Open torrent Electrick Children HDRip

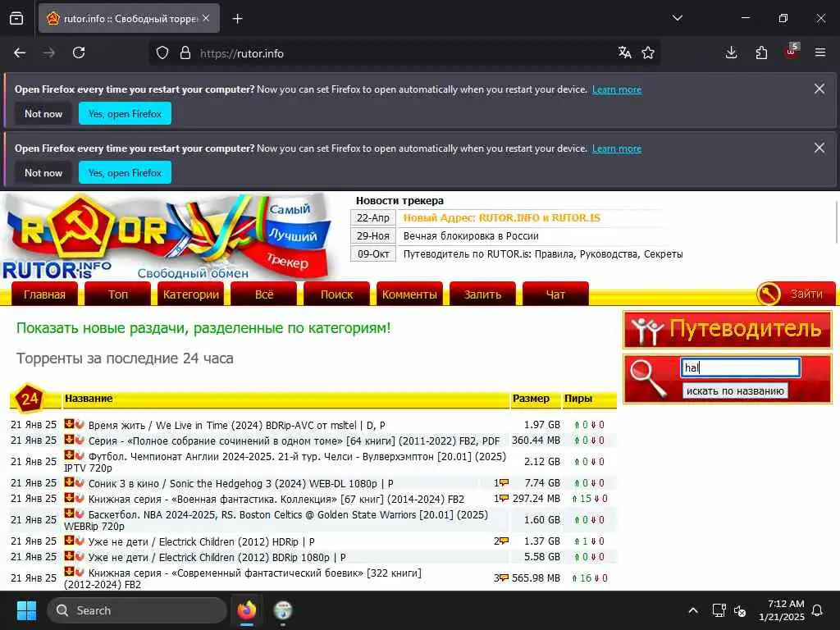[202, 541]
